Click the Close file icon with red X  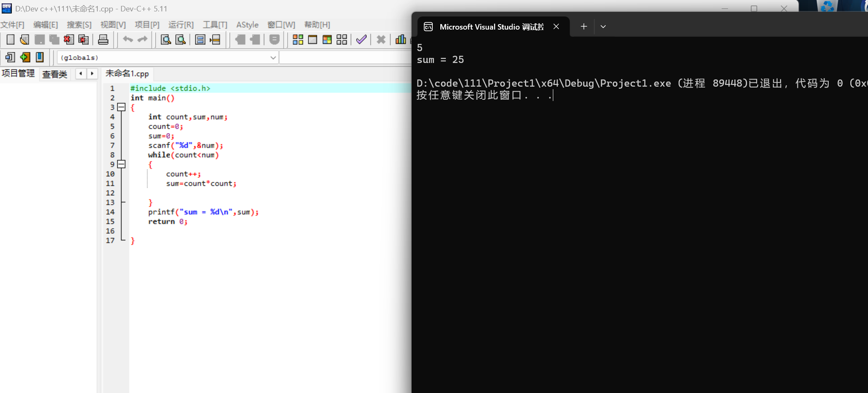[x=69, y=40]
